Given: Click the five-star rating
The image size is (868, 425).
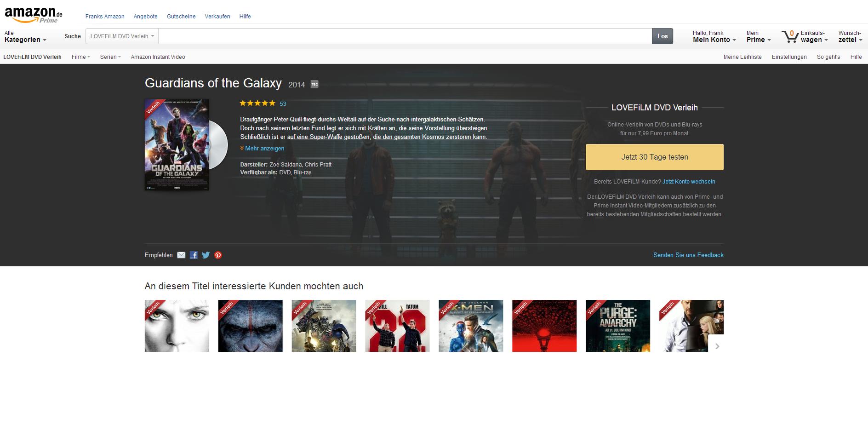Looking at the screenshot, I should pyautogui.click(x=257, y=103).
